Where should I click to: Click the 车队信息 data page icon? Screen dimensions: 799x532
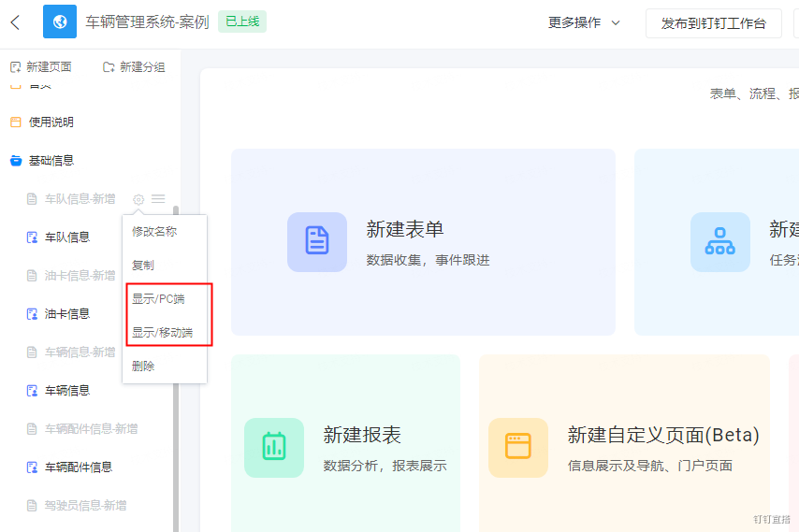pyautogui.click(x=32, y=237)
